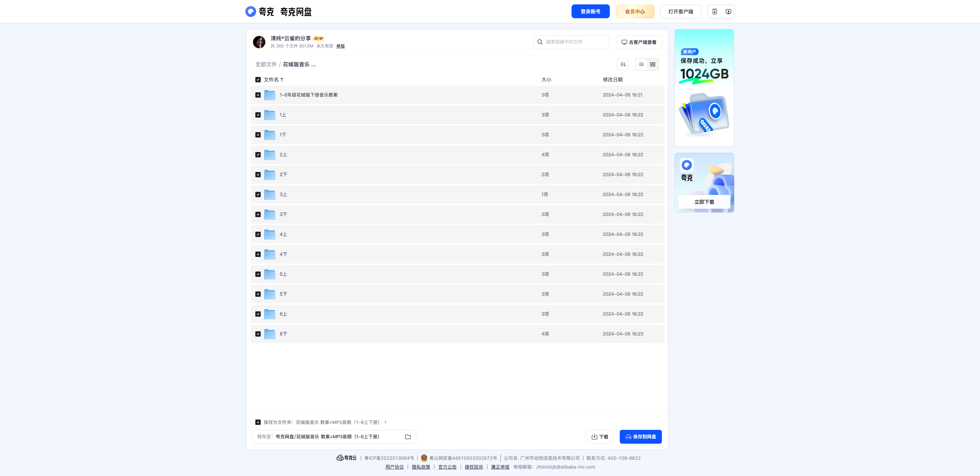Go to 全部文件 breadcrumb

point(266,64)
